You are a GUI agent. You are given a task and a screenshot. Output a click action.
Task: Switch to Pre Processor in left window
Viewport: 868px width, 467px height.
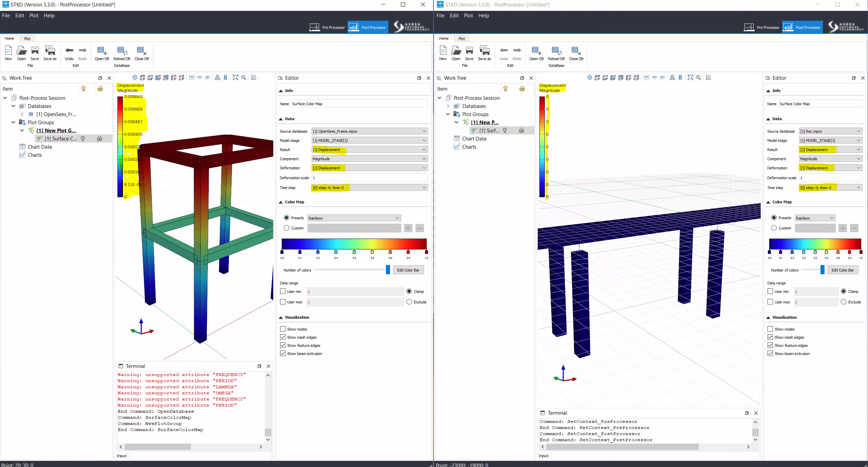[x=327, y=27]
